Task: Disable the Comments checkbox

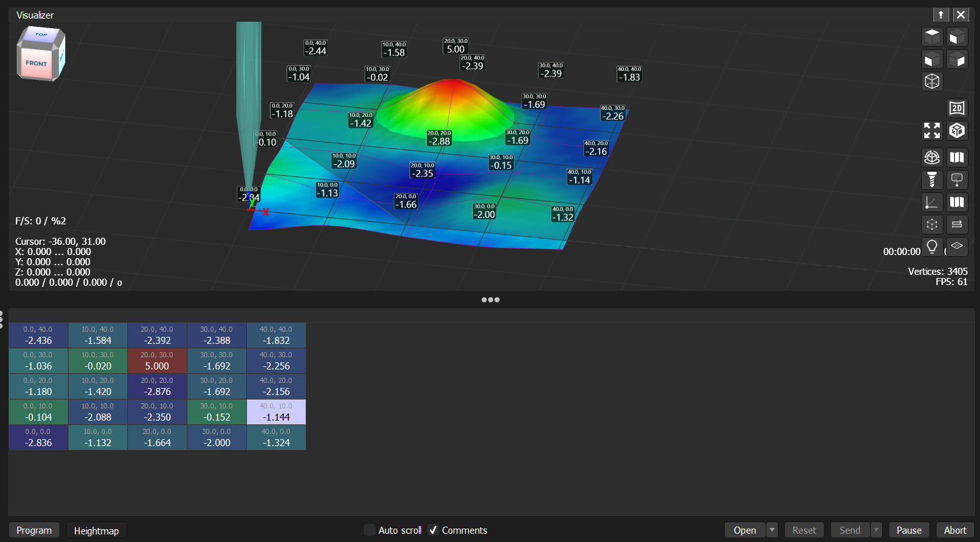Action: pos(433,530)
